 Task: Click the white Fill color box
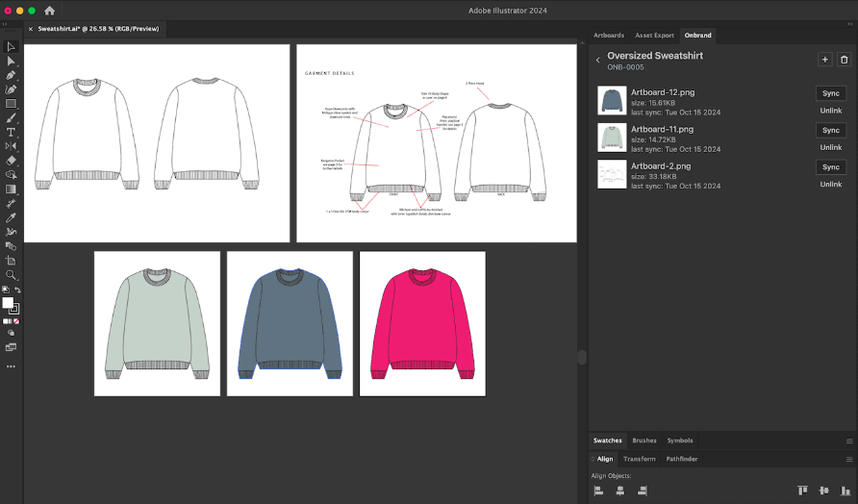tap(7, 303)
